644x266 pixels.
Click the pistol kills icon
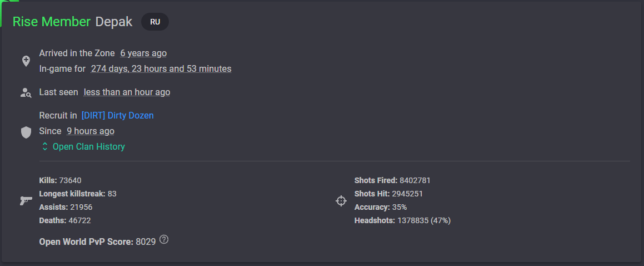26,201
